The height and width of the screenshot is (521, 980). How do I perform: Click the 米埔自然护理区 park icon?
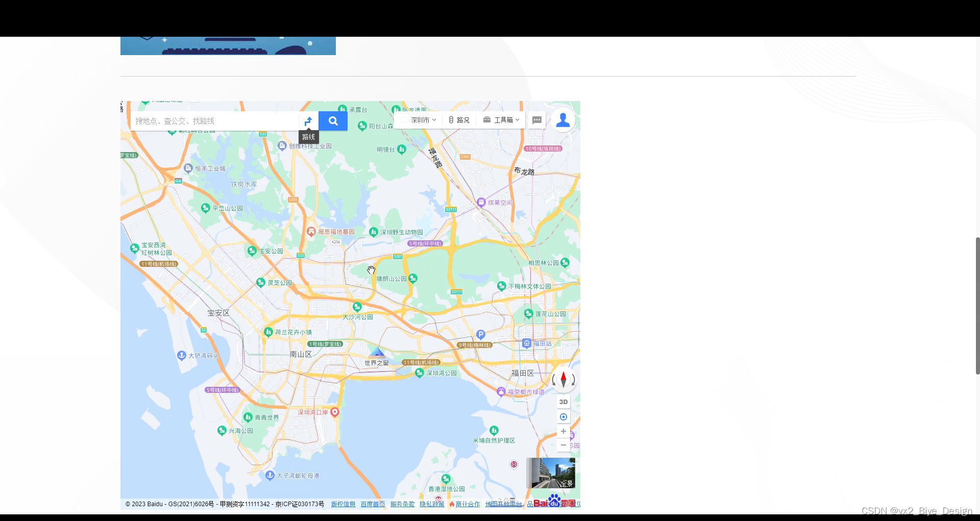[x=494, y=430]
